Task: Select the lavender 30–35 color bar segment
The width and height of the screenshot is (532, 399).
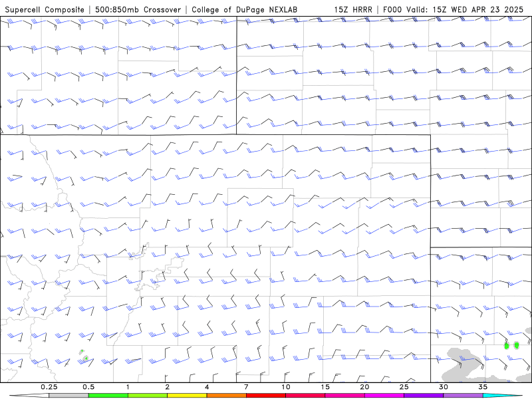Action: tap(463, 396)
